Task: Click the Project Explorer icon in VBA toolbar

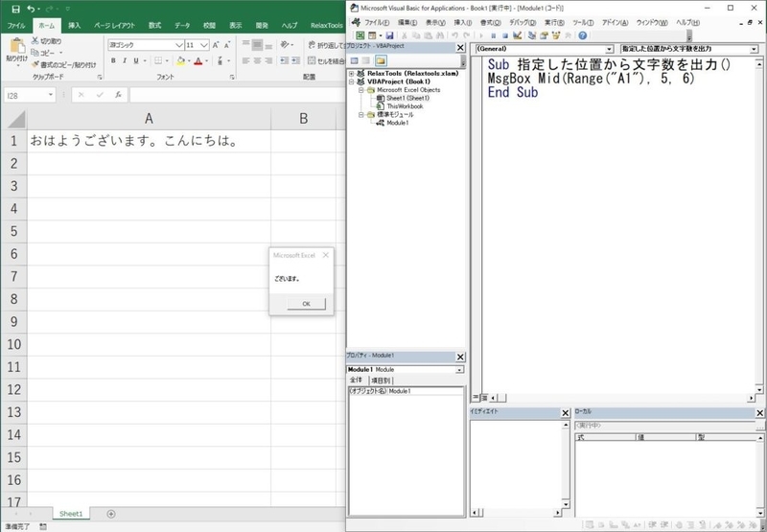Action: pyautogui.click(x=532, y=35)
